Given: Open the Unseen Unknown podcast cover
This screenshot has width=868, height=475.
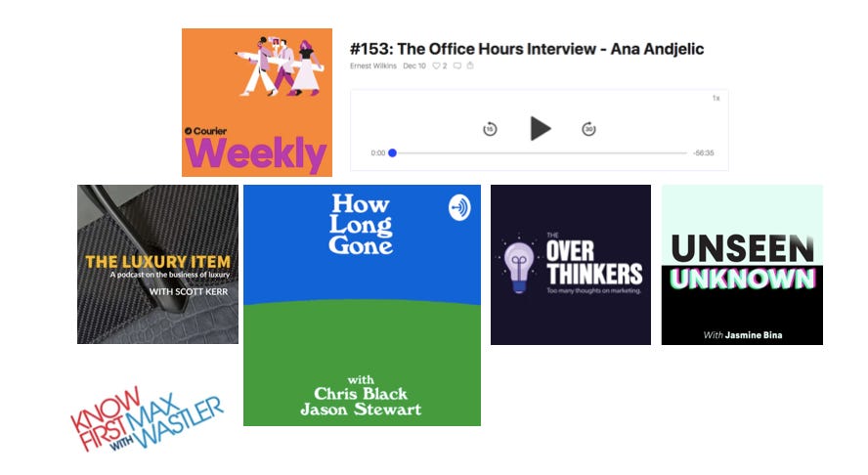Looking at the screenshot, I should point(742,265).
